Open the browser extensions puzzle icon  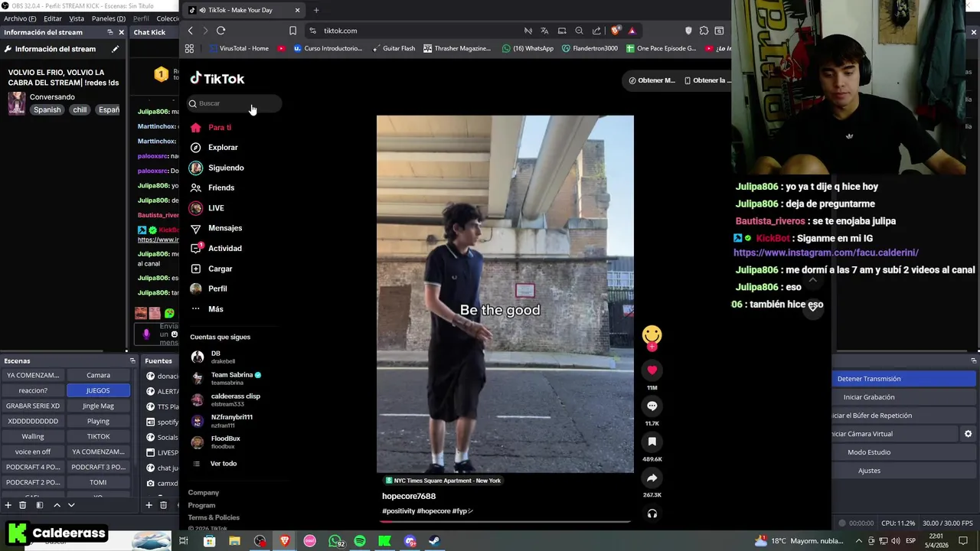coord(704,31)
